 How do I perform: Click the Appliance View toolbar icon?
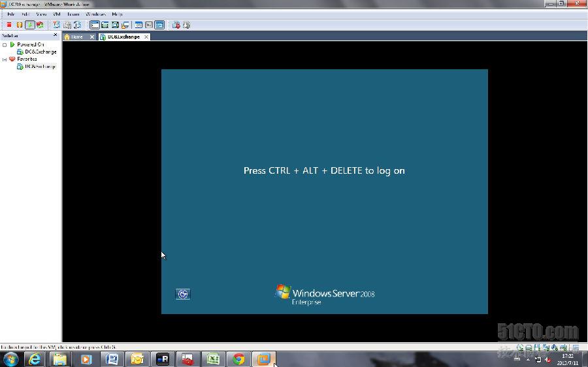(x=149, y=25)
